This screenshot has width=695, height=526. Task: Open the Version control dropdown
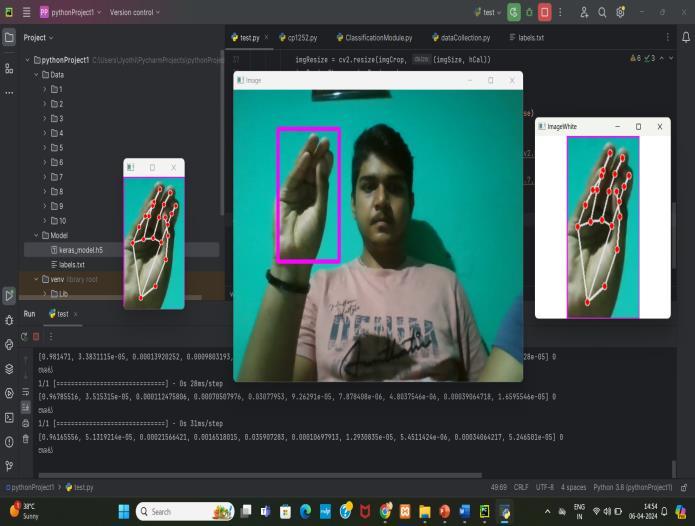pos(135,12)
